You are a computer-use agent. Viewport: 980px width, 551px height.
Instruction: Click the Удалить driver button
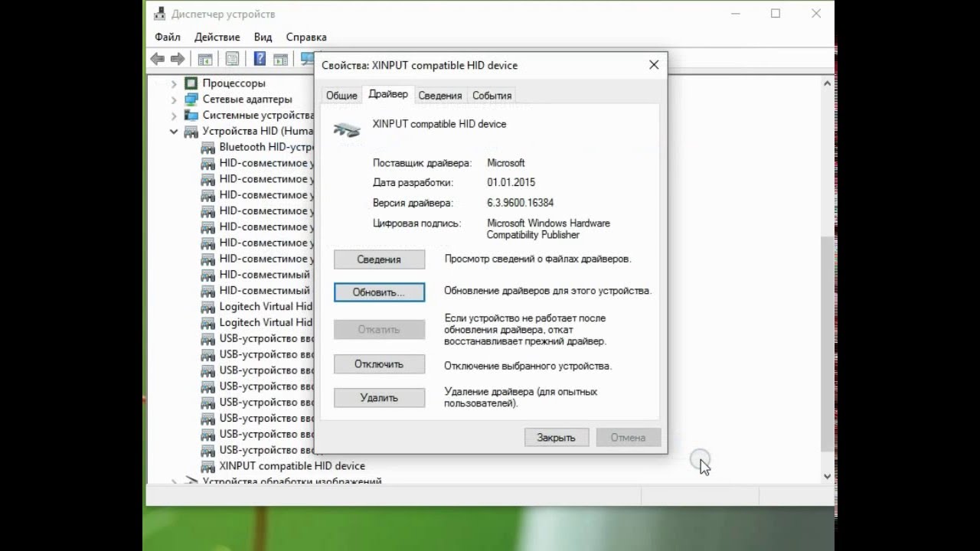point(379,398)
